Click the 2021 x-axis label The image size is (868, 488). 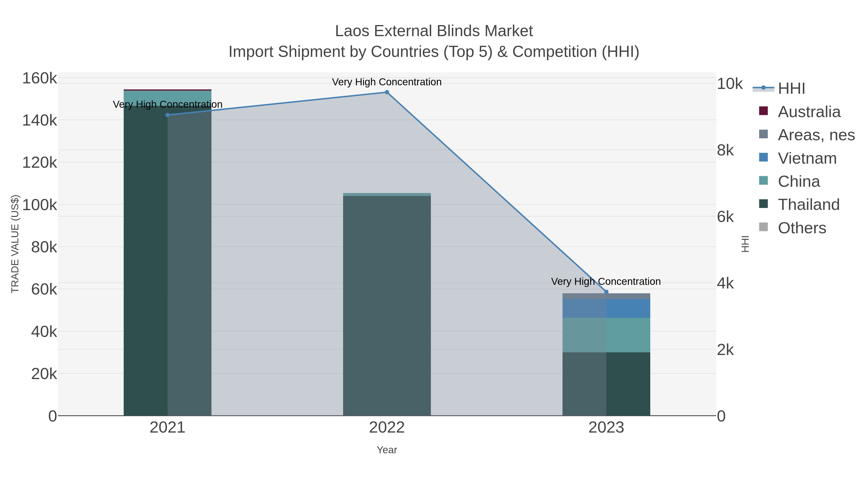point(168,428)
